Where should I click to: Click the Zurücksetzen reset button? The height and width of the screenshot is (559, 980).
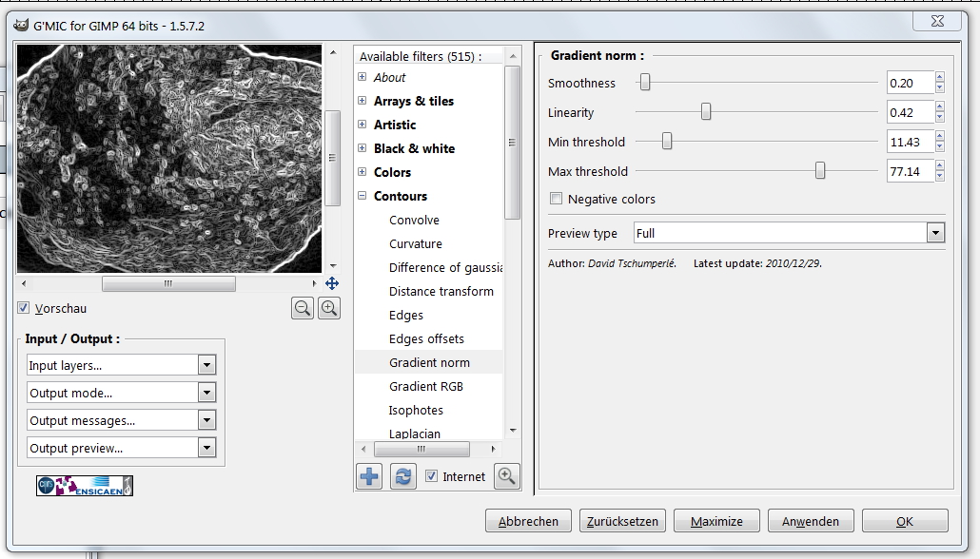[x=622, y=521]
